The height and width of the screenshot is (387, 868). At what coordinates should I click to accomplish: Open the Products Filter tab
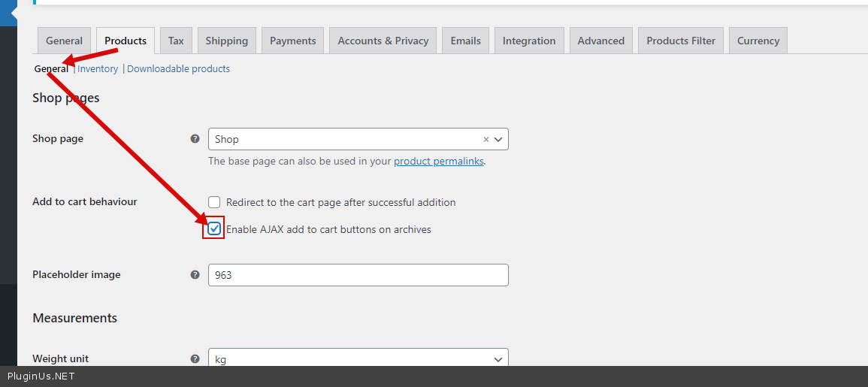[x=681, y=41]
